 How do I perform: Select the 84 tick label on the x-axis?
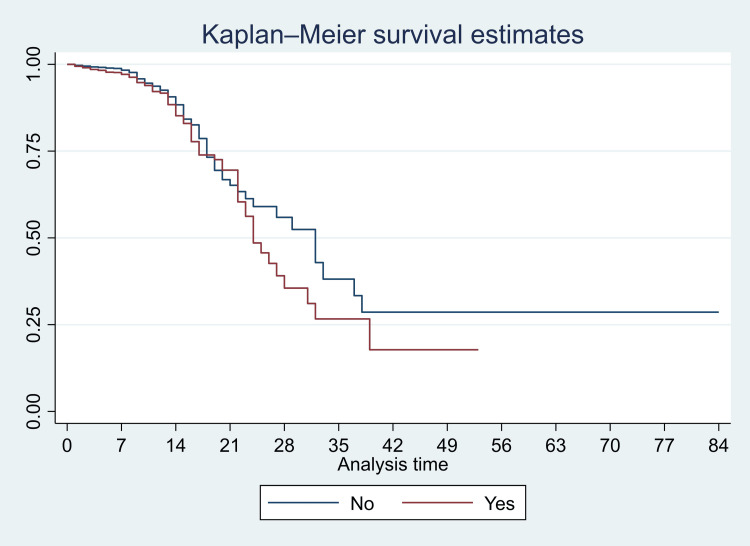[718, 446]
